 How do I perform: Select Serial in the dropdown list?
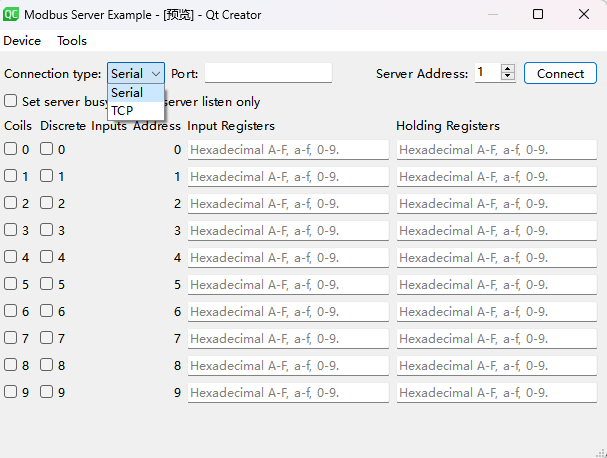[x=136, y=93]
